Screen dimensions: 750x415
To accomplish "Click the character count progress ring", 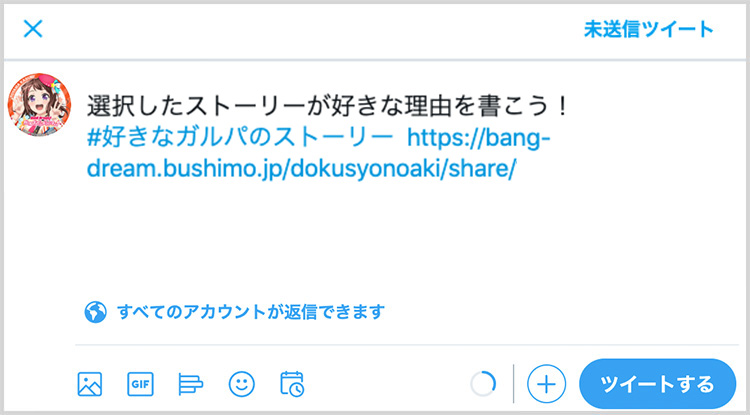I will point(483,384).
